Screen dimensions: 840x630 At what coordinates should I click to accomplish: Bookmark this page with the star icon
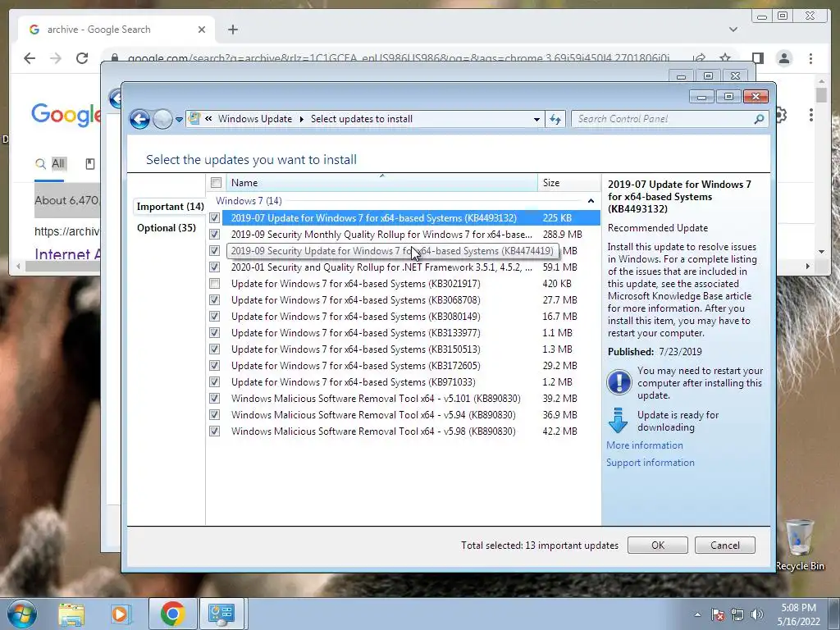click(725, 58)
